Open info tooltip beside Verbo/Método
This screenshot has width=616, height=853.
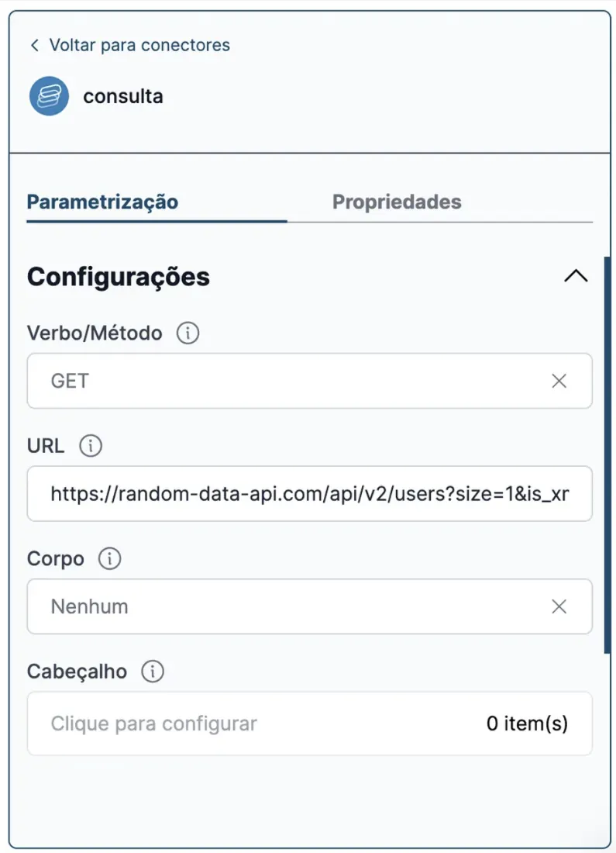coord(188,333)
